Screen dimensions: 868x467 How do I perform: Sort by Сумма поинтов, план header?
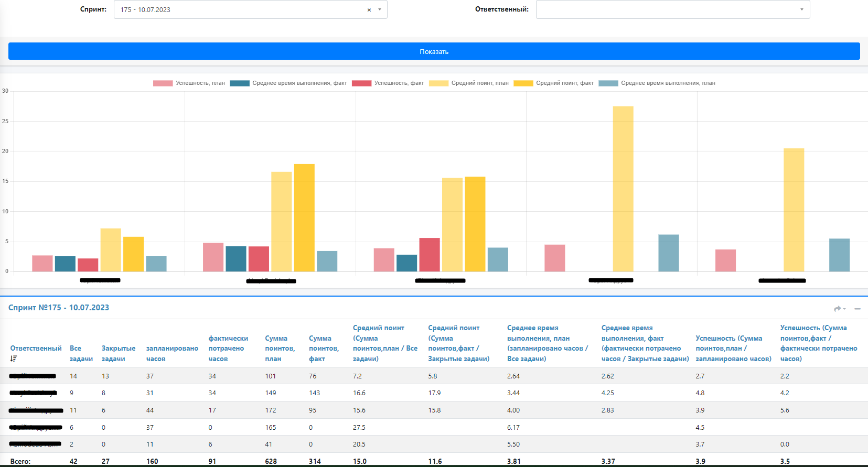click(x=280, y=348)
